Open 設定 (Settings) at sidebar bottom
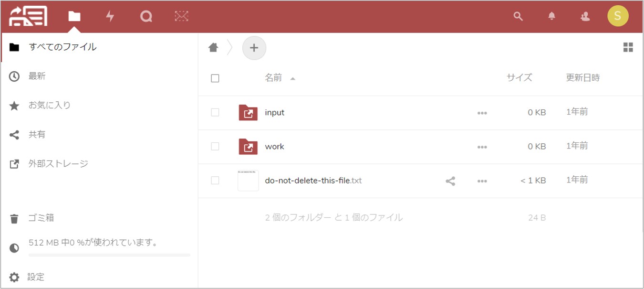The height and width of the screenshot is (289, 644). coord(36,277)
